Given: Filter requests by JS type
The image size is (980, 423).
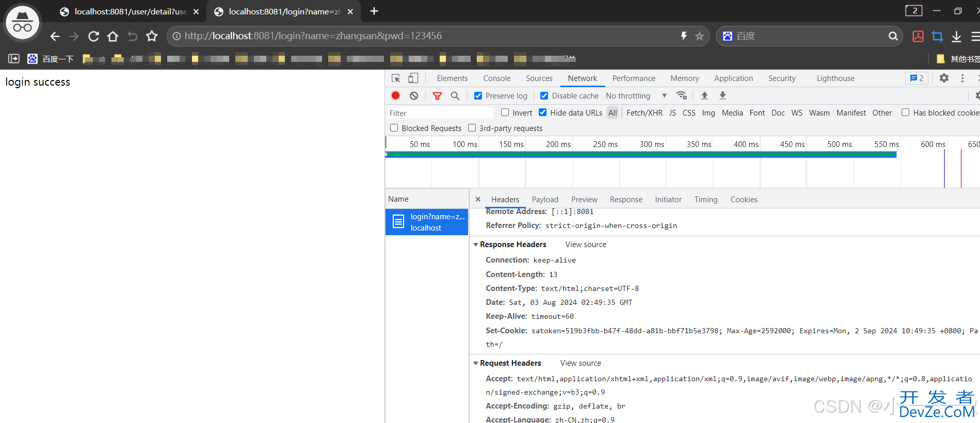Looking at the screenshot, I should (672, 113).
